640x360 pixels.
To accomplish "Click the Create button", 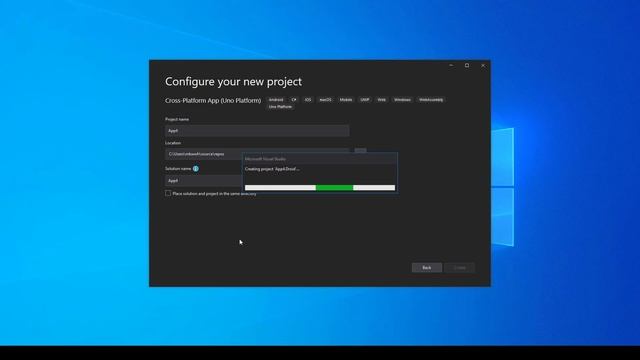I will pos(459,267).
